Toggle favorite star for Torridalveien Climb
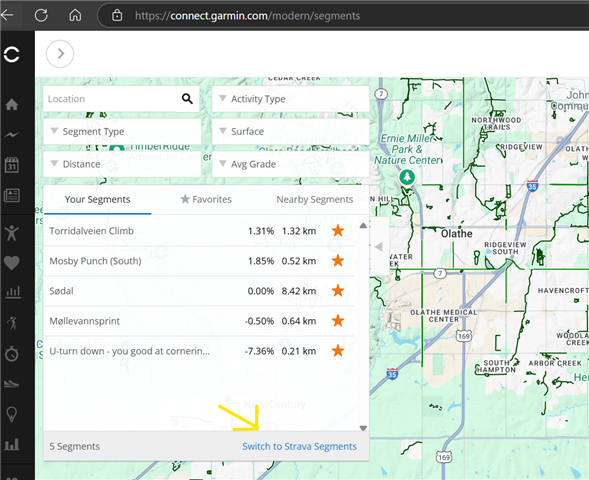The image size is (589, 480). tap(338, 231)
